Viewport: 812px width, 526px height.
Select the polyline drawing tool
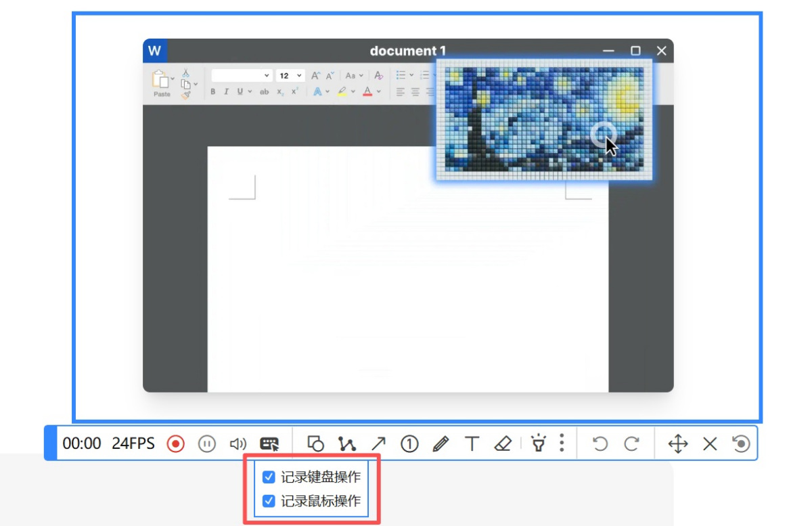pos(347,444)
